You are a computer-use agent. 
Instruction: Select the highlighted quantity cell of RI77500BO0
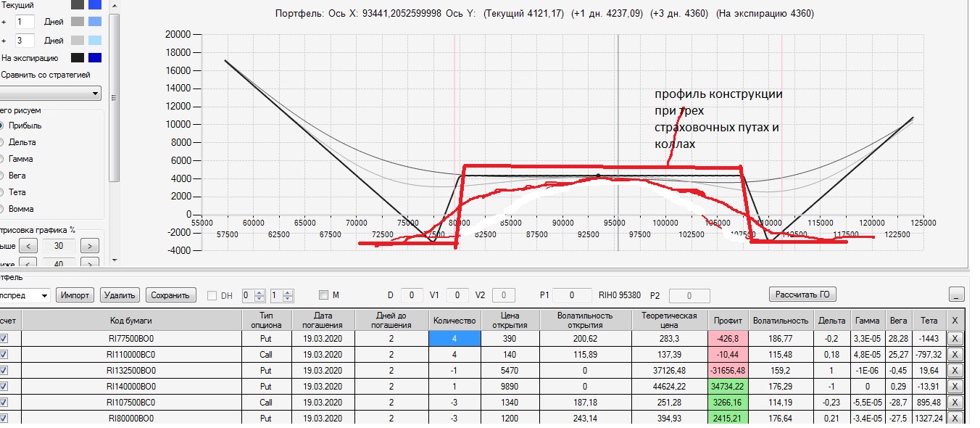pos(454,339)
